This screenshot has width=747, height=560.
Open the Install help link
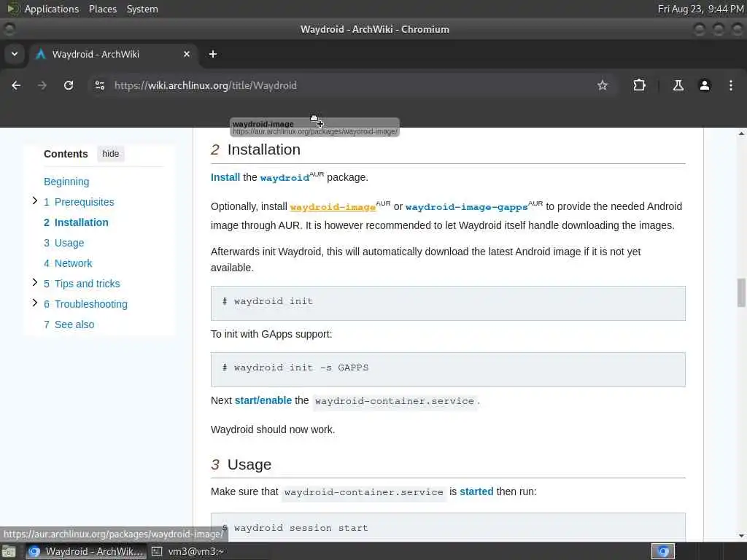point(225,177)
